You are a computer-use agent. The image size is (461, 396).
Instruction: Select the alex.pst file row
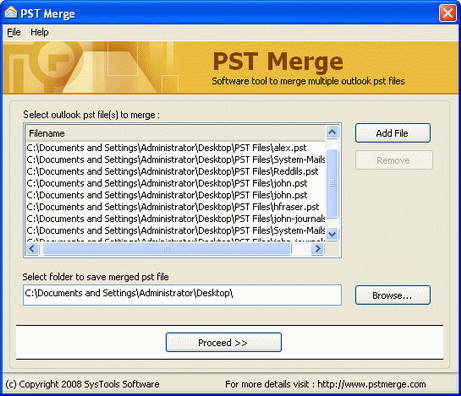point(175,148)
